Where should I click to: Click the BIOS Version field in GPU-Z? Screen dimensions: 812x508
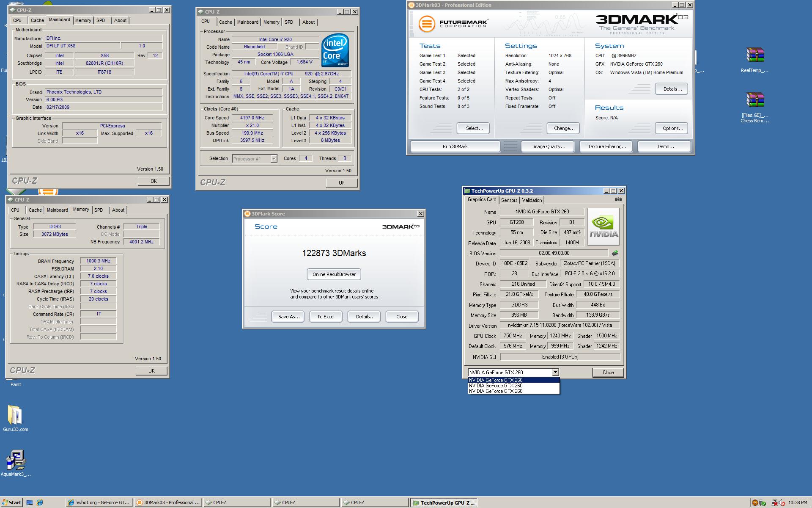(554, 253)
